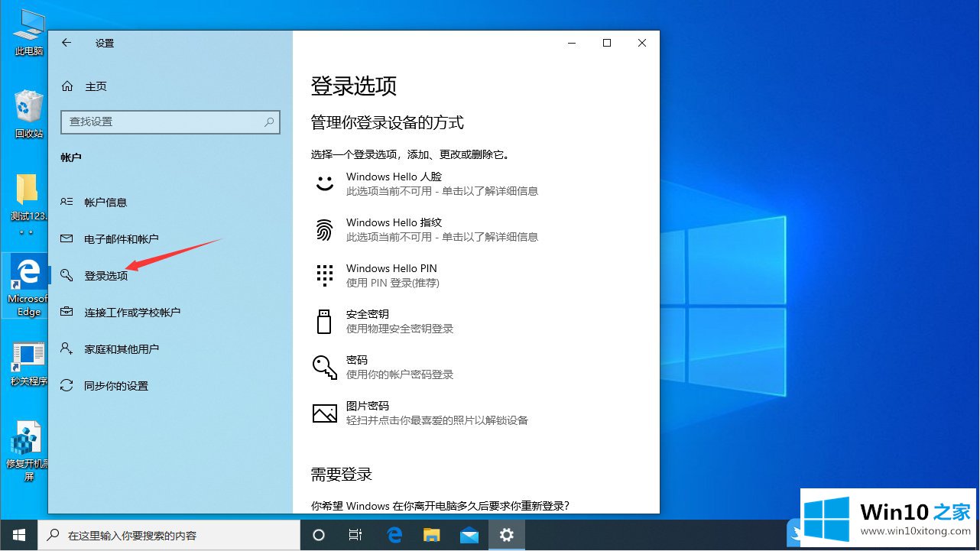Select the 电子邮件和帐户 envelope icon
Screen dimensions: 980x551
[x=67, y=239]
